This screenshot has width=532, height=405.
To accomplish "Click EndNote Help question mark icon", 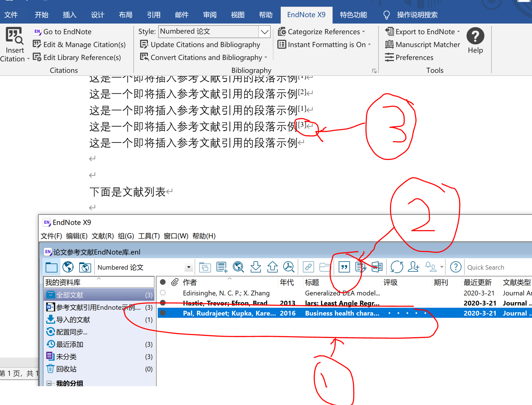I will coord(455,267).
